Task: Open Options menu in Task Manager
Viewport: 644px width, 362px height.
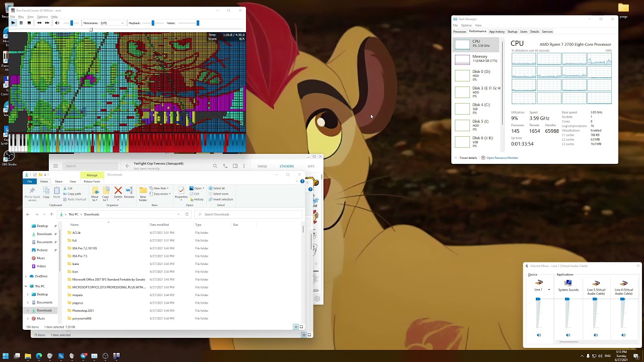Action: pyautogui.click(x=466, y=25)
